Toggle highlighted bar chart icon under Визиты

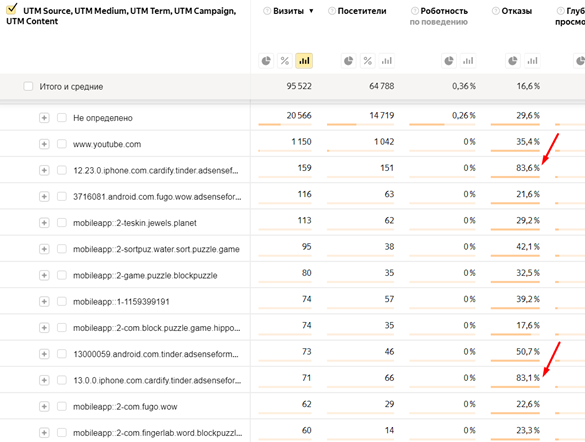click(x=304, y=61)
